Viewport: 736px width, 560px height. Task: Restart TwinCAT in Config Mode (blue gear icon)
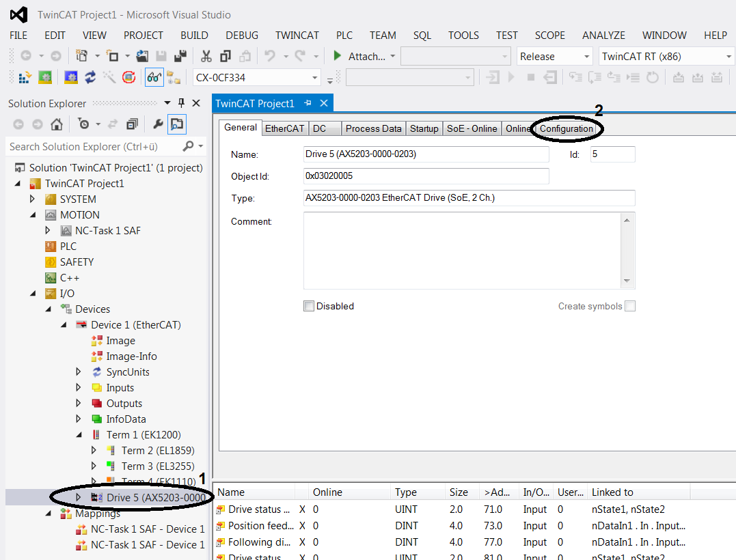(71, 77)
